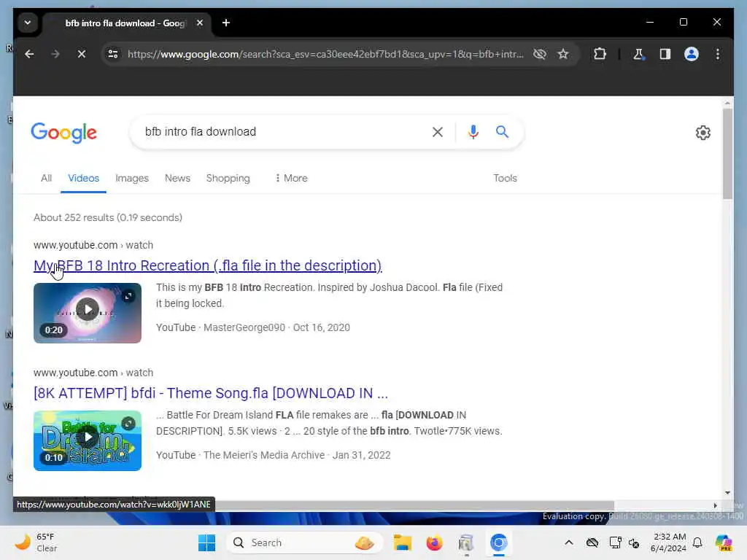Switch to the Images tab
The width and height of the screenshot is (747, 560).
pos(132,178)
